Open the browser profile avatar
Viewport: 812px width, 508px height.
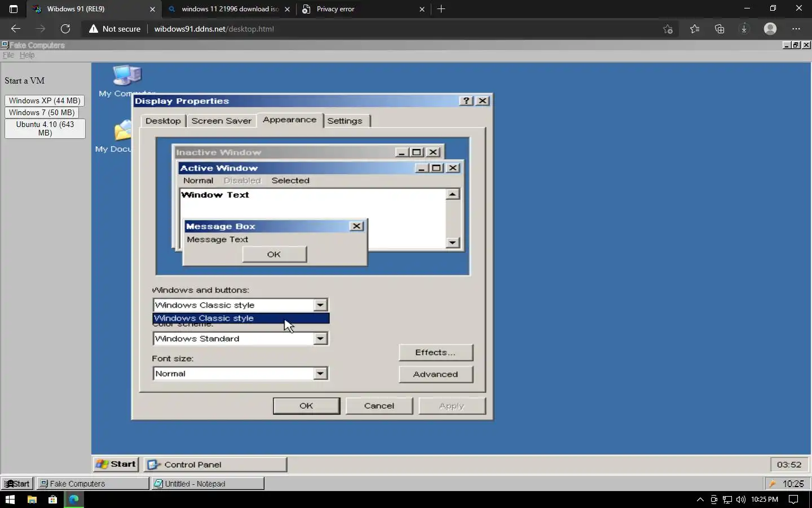click(770, 29)
